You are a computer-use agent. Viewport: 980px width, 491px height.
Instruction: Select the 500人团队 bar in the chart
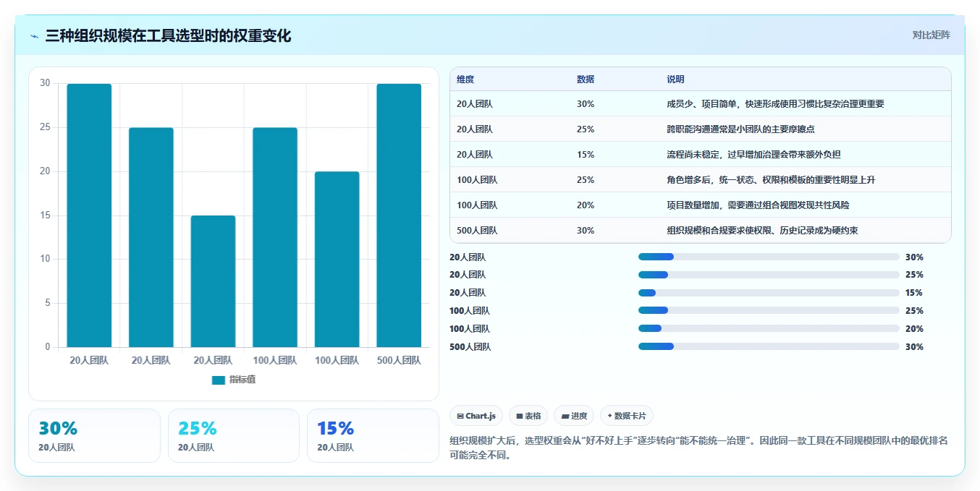point(399,215)
